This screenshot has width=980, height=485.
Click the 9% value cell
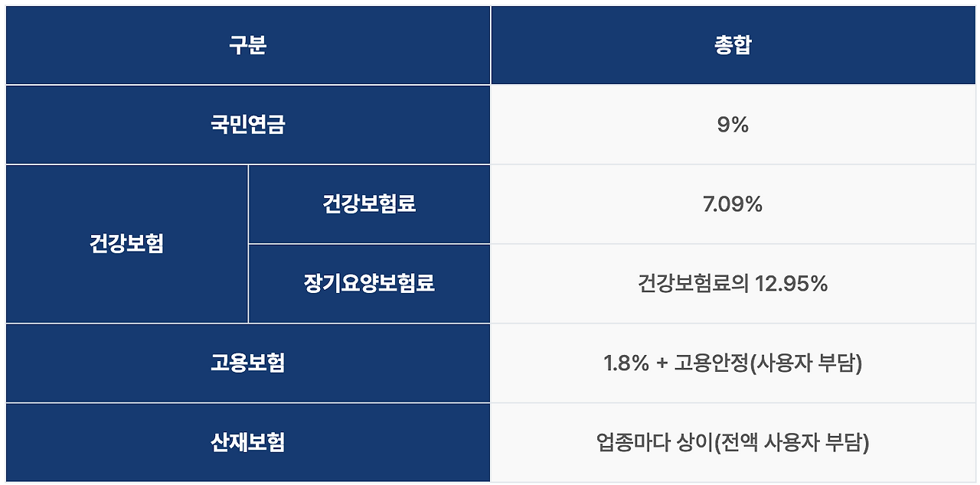tap(733, 125)
